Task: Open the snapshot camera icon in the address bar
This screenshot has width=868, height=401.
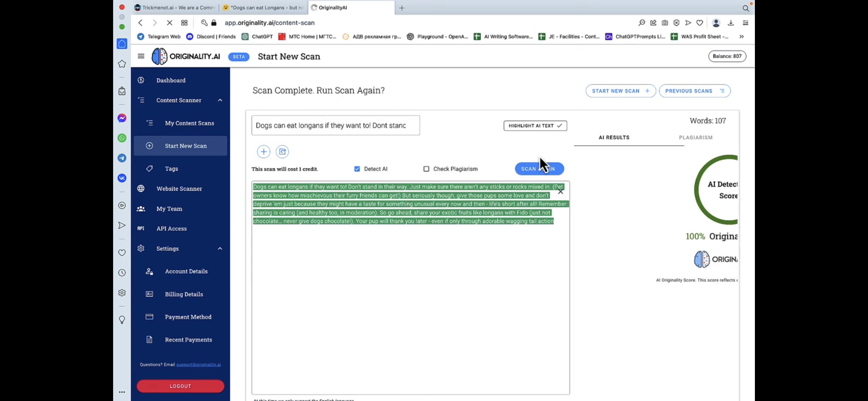Action: pos(665,23)
